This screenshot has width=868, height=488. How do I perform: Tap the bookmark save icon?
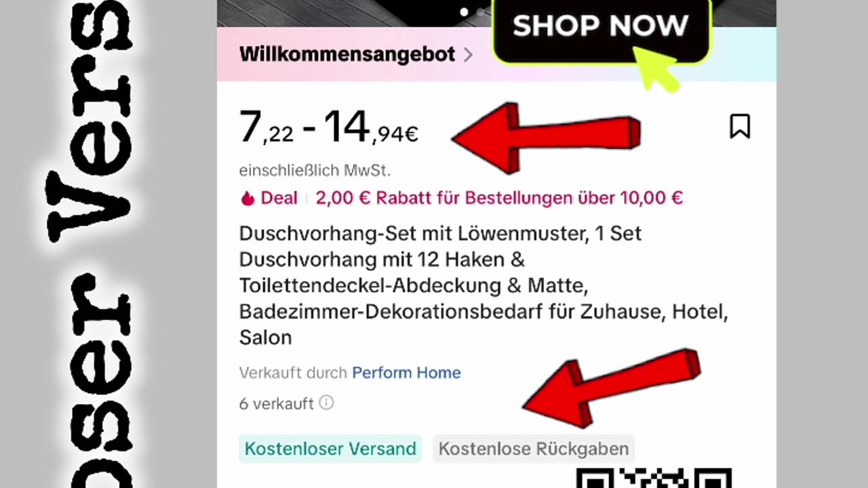coord(740,126)
